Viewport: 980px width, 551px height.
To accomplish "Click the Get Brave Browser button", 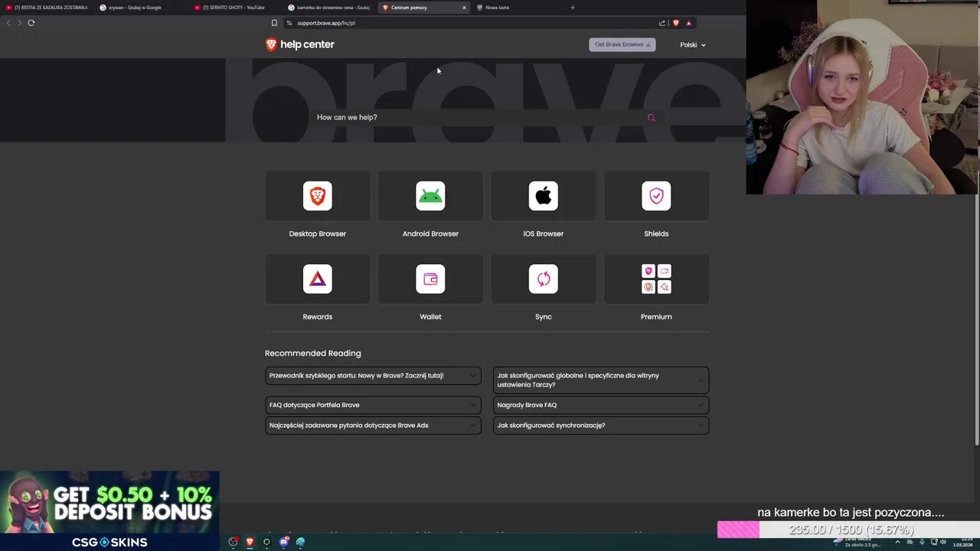I will tap(622, 44).
